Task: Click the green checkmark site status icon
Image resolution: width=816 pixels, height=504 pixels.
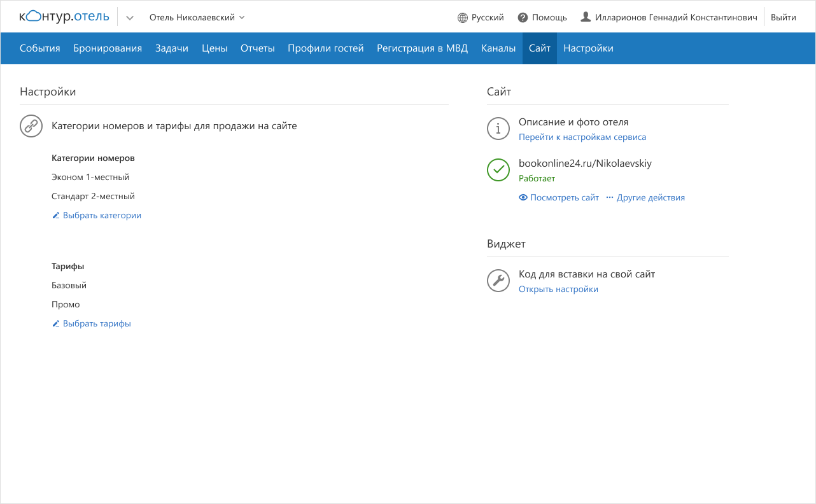Action: [x=498, y=170]
